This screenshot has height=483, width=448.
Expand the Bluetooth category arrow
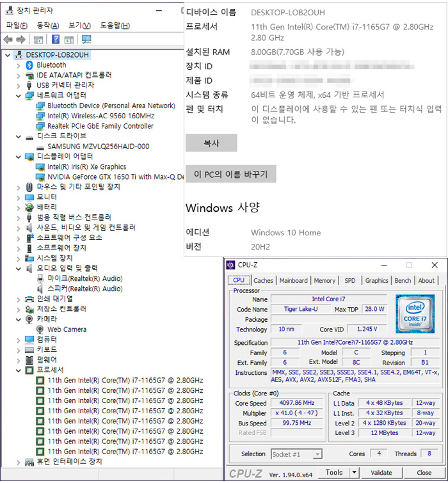tap(19, 65)
